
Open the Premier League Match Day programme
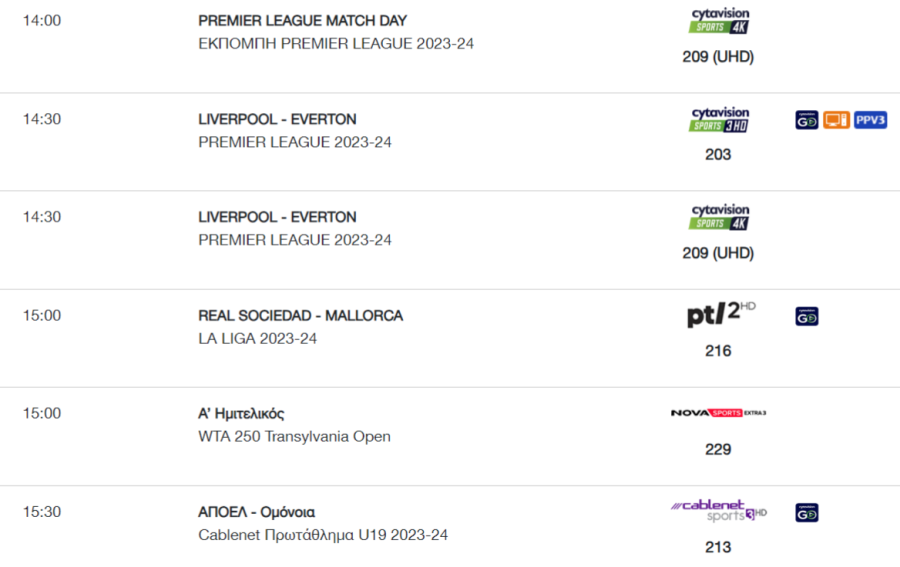(x=302, y=21)
